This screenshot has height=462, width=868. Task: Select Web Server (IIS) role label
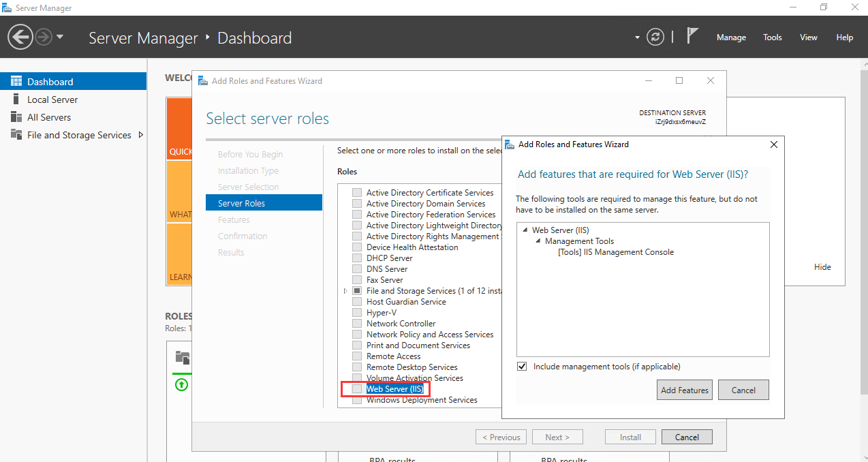395,388
